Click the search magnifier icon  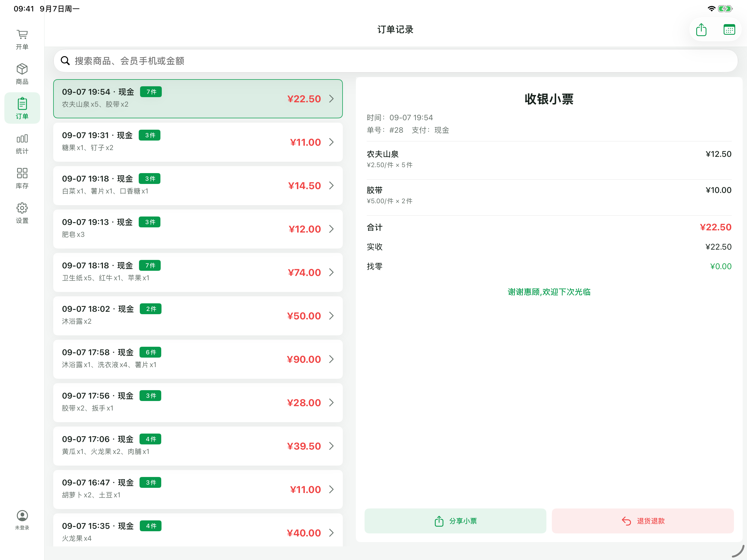(x=65, y=61)
